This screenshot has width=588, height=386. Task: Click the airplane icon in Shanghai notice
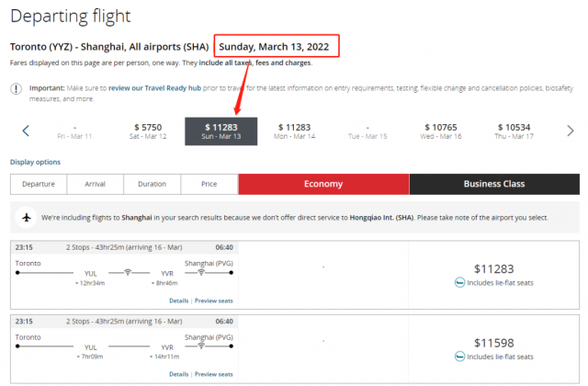pos(27,217)
